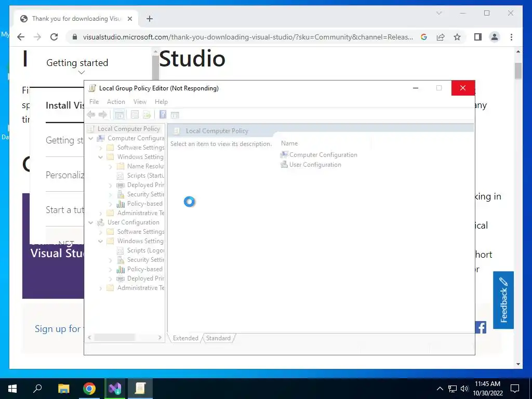The height and width of the screenshot is (399, 532).
Task: Launch File Explorer from the taskbar
Action: click(x=63, y=389)
